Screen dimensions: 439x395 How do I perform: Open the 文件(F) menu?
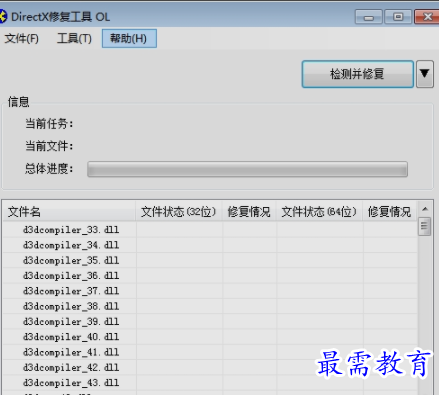22,38
